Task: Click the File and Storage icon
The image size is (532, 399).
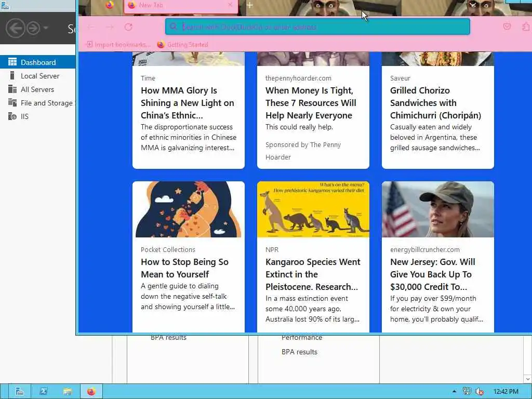Action: pyautogui.click(x=12, y=102)
